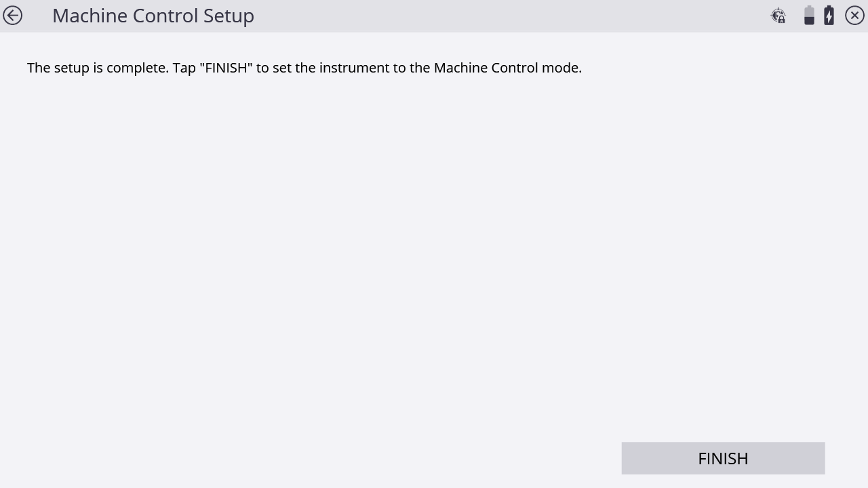This screenshot has width=868, height=488.
Task: Select the gray-and-dark battery icon
Action: pyautogui.click(x=809, y=15)
